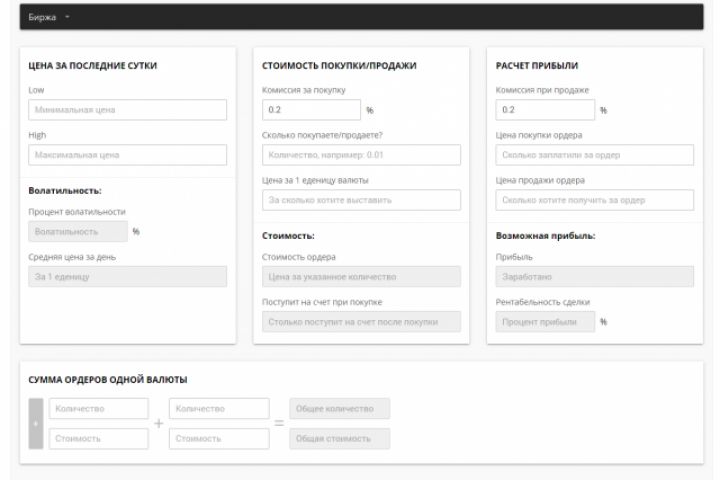Image resolution: width=720 pixels, height=480 pixels.
Task: Click the Возможная прибыль: section label
Action: coord(546,236)
